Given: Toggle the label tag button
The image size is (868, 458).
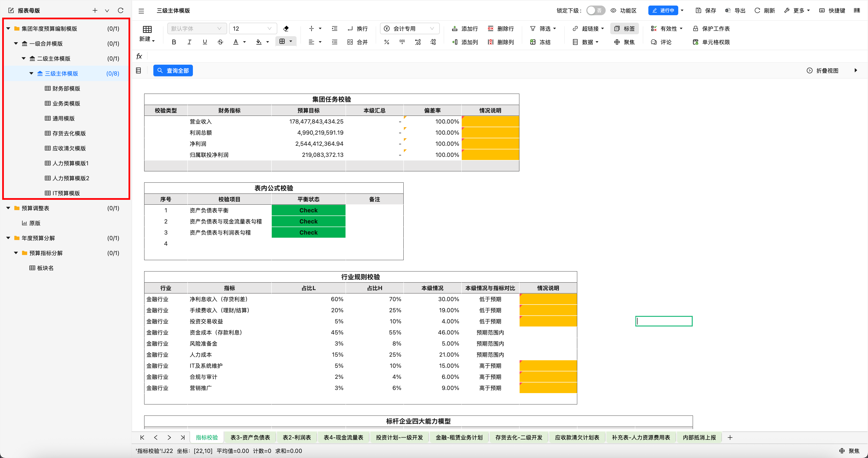Looking at the screenshot, I should click(624, 29).
